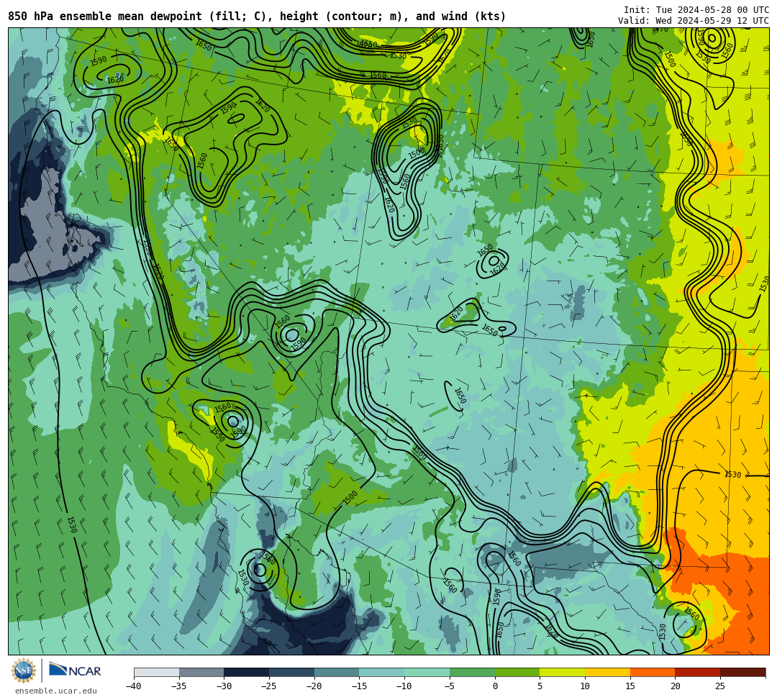Image resolution: width=777 pixels, height=700 pixels.
Task: Click the -5 colorbar tick label
Action: coord(449,686)
